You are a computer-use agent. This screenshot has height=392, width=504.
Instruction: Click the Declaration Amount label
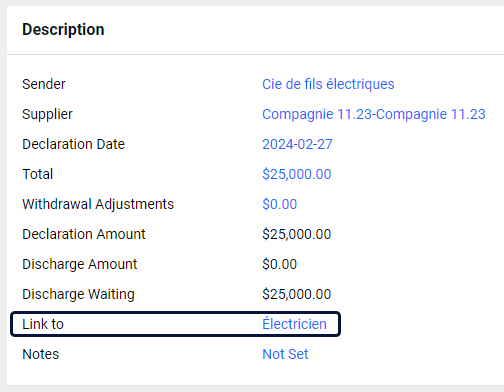(84, 234)
